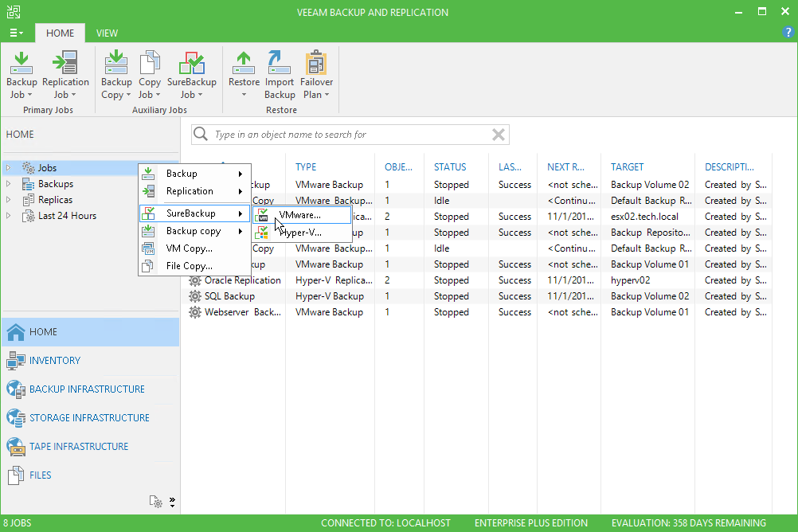Open the TAPE INFRASTRUCTURE pane
Image resolution: width=798 pixels, height=532 pixels.
point(91,447)
